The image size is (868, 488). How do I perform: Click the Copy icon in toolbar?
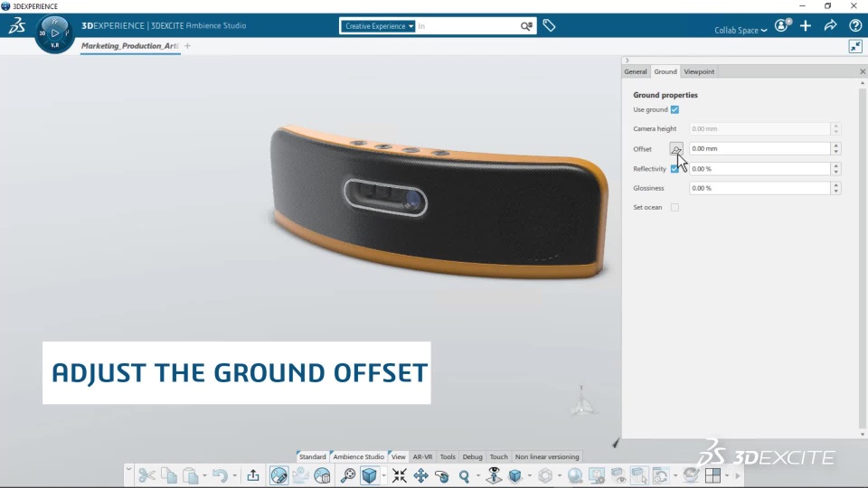click(x=169, y=475)
